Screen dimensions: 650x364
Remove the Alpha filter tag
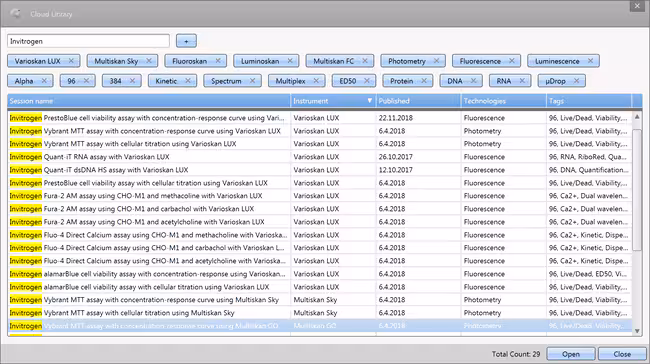(44, 81)
